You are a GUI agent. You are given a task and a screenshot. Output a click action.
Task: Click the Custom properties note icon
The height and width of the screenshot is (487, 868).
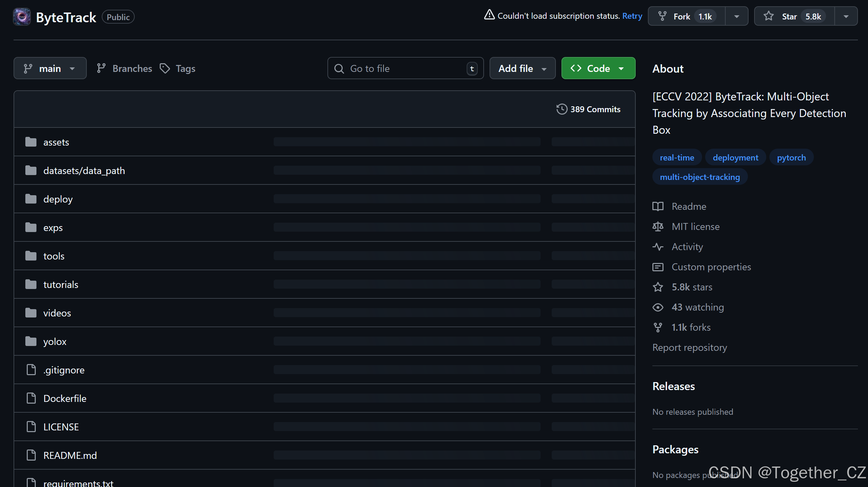(658, 267)
